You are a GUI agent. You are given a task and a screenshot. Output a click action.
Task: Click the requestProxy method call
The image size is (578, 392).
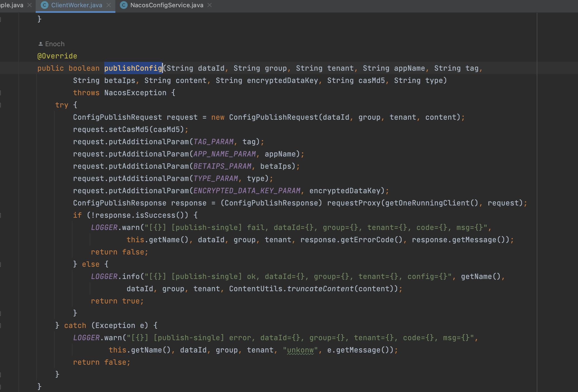[354, 203]
